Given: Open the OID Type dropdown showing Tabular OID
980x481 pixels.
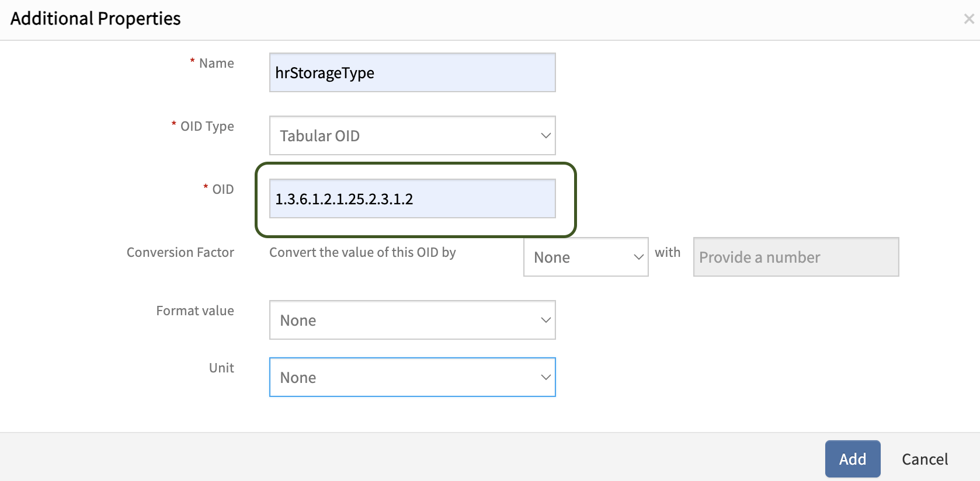Looking at the screenshot, I should pos(403,135).
